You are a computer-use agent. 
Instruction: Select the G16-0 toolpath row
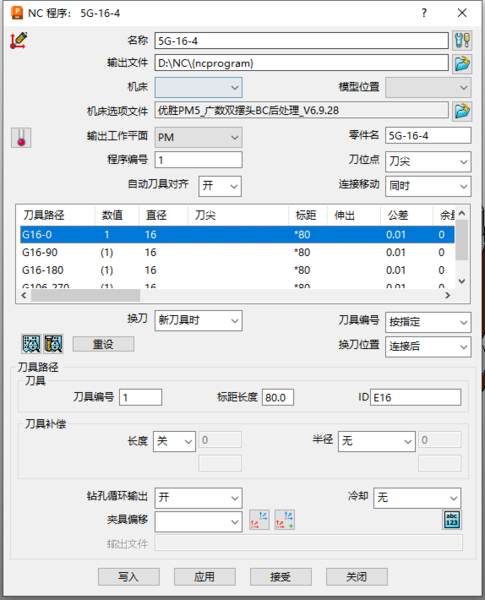click(237, 235)
